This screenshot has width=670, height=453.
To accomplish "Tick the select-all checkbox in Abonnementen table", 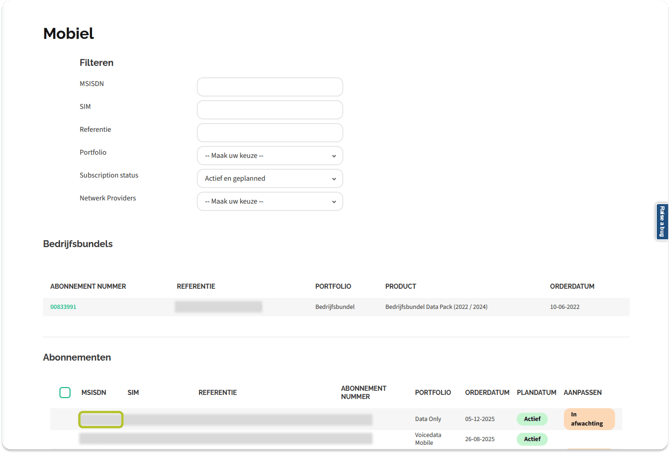I will coord(65,393).
